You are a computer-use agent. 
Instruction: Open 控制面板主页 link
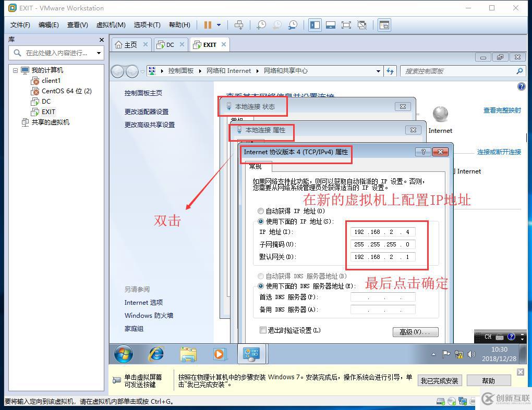pyautogui.click(x=143, y=93)
